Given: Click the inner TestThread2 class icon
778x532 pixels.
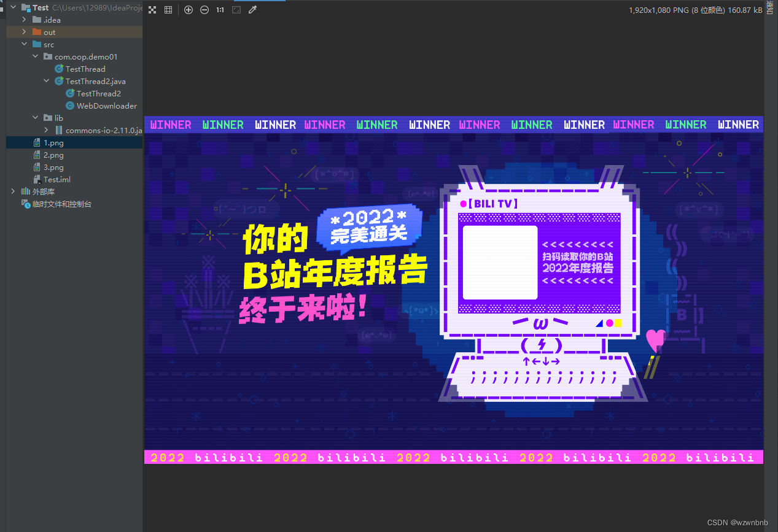Looking at the screenshot, I should pos(70,93).
